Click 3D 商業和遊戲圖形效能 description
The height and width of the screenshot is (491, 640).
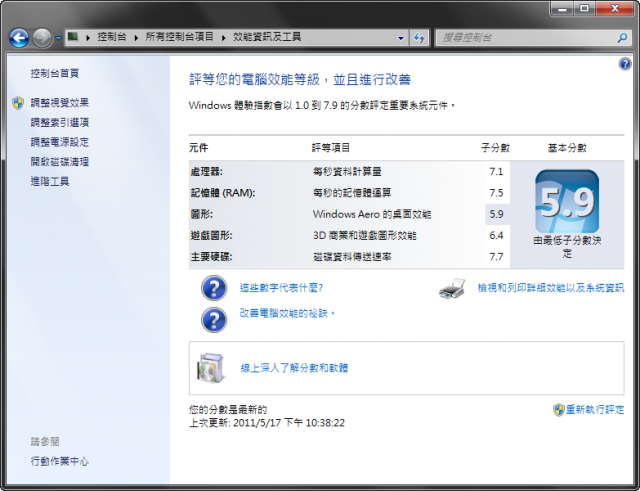[364, 236]
